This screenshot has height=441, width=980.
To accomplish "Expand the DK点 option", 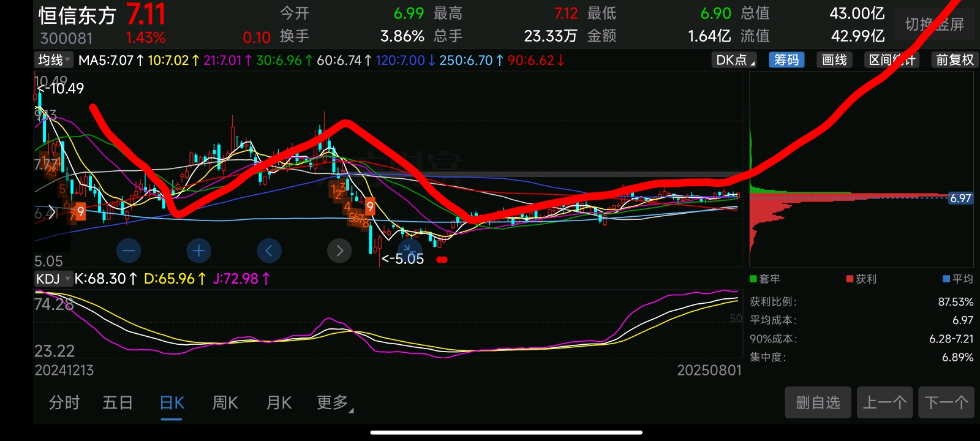I will [x=734, y=60].
